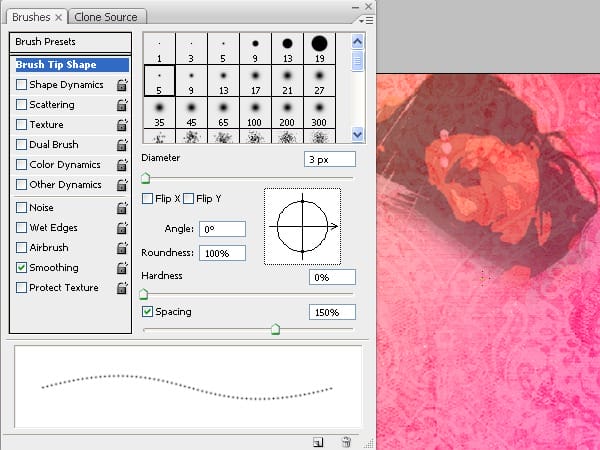The width and height of the screenshot is (600, 450).
Task: Tick the Flip Y checkbox
Action: pyautogui.click(x=188, y=199)
